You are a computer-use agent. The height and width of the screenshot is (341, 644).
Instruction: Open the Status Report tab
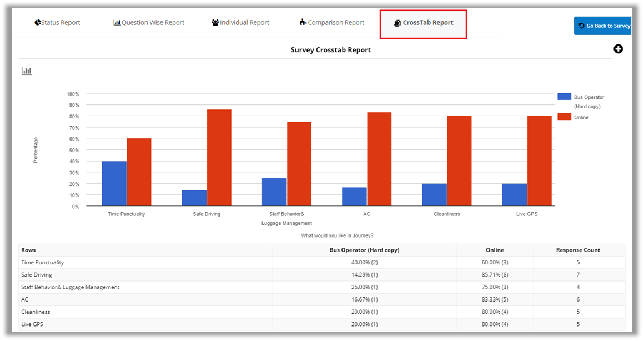tap(57, 23)
